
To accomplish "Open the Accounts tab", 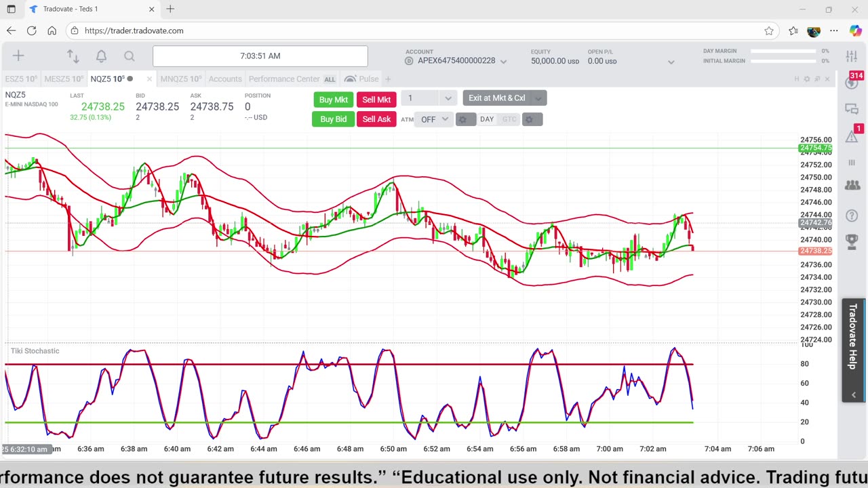I will tap(225, 79).
